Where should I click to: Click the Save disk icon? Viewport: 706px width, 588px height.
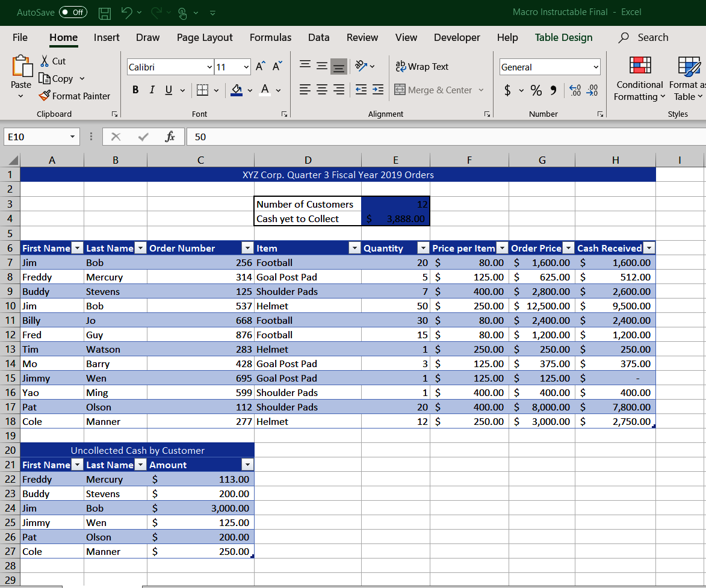point(105,13)
